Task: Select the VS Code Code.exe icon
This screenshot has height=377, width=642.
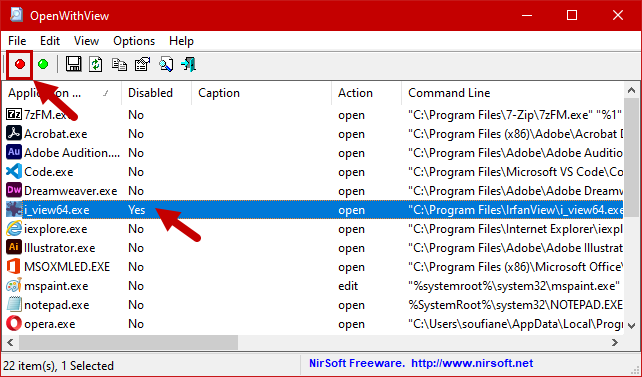Action: click(x=14, y=172)
